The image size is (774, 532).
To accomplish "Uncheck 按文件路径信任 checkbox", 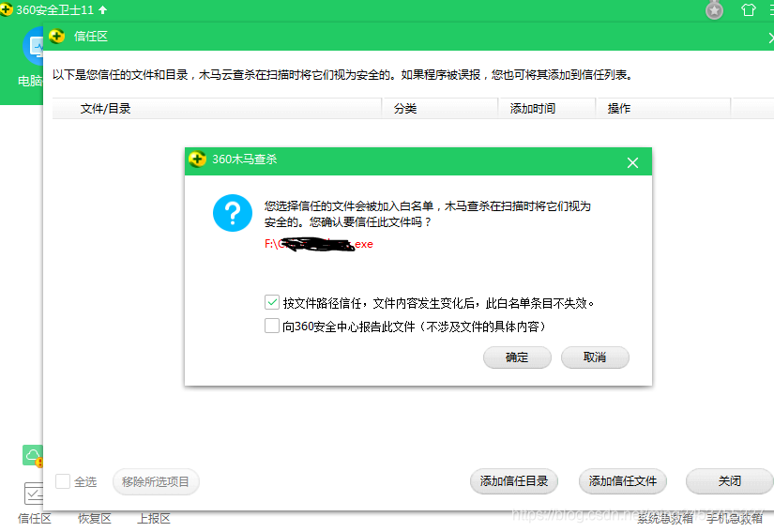I will coord(272,302).
